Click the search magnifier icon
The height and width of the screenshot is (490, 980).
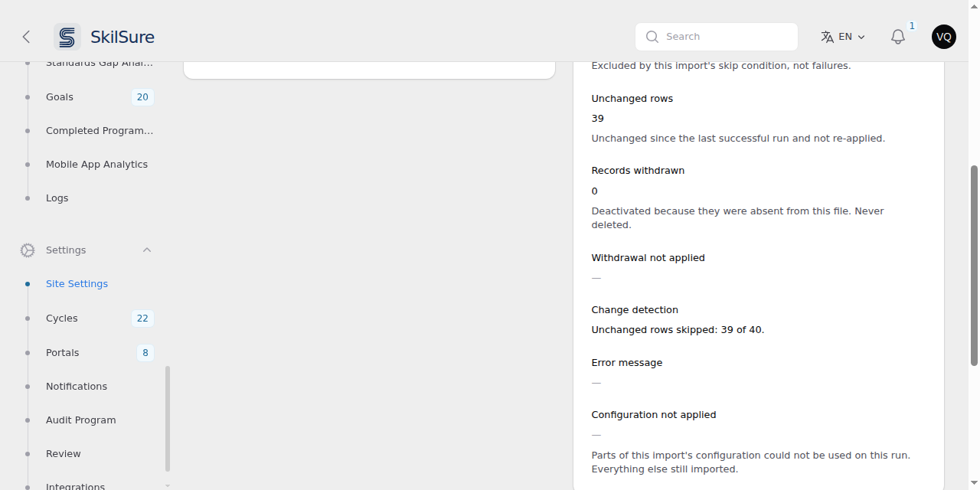[x=652, y=37]
